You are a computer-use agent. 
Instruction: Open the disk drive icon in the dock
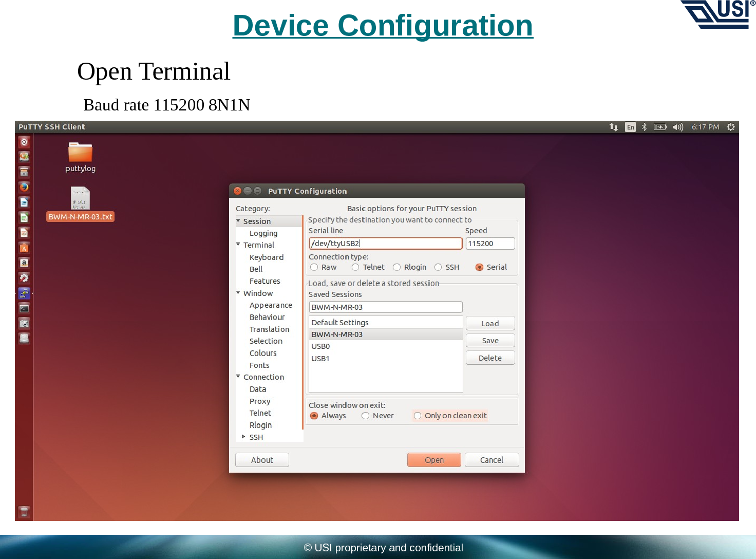(x=24, y=338)
